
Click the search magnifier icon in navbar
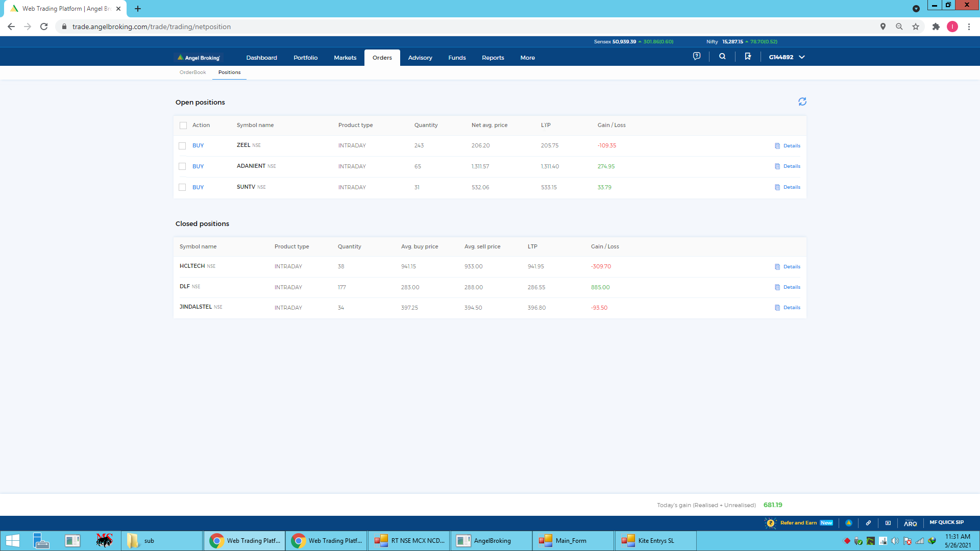tap(722, 57)
